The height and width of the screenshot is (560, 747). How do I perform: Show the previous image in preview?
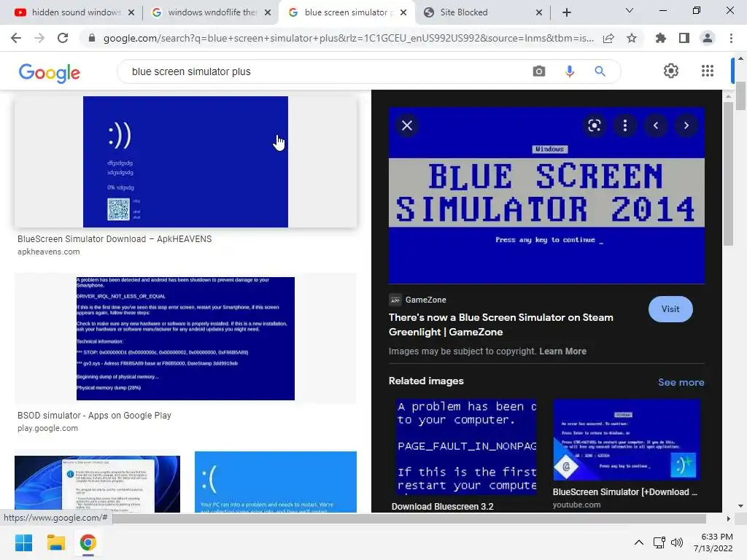(x=656, y=125)
